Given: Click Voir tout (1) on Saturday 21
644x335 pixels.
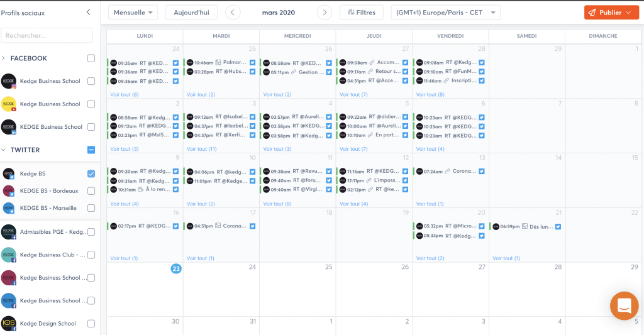Looking at the screenshot, I should (x=506, y=258).
